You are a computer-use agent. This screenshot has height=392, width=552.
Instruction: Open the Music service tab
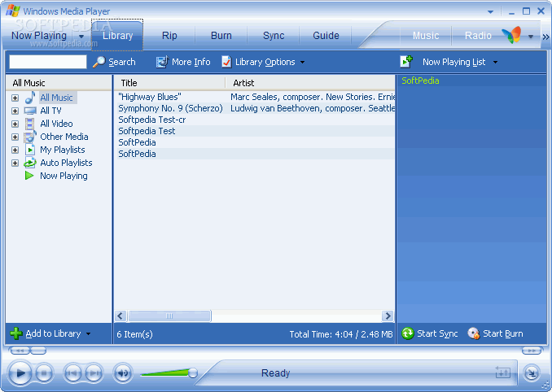click(426, 36)
